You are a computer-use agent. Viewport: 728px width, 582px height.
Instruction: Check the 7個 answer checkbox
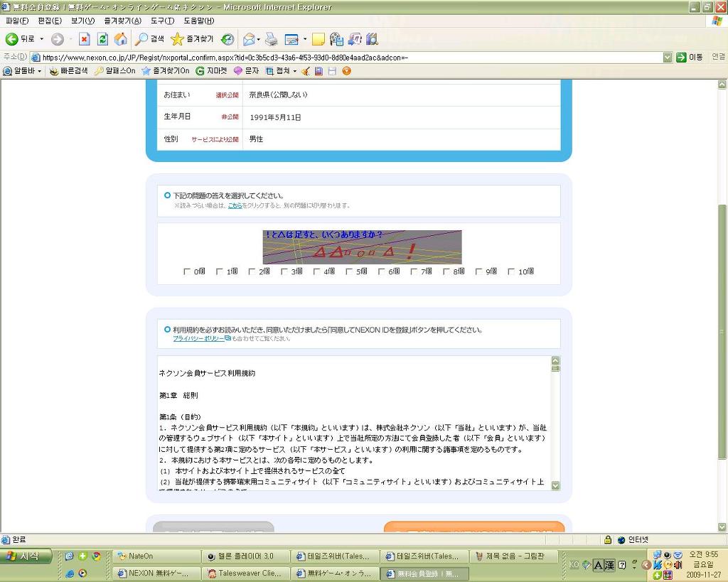pyautogui.click(x=414, y=271)
